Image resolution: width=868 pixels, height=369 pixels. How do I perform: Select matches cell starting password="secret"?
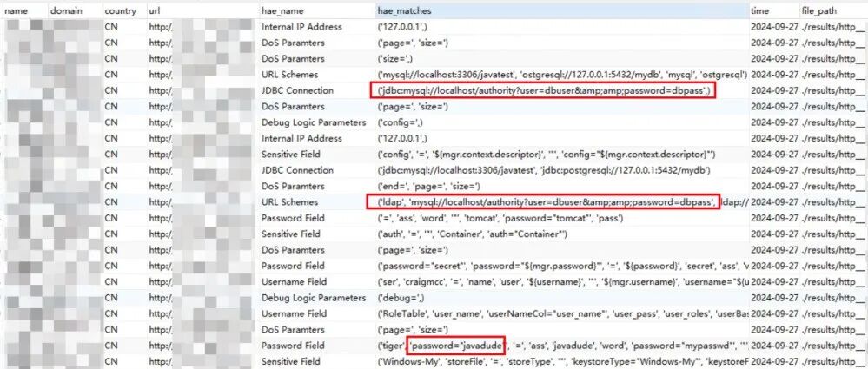point(562,266)
